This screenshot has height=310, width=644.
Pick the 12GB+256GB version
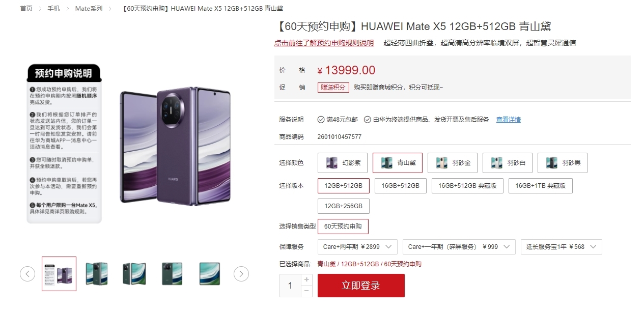click(344, 206)
